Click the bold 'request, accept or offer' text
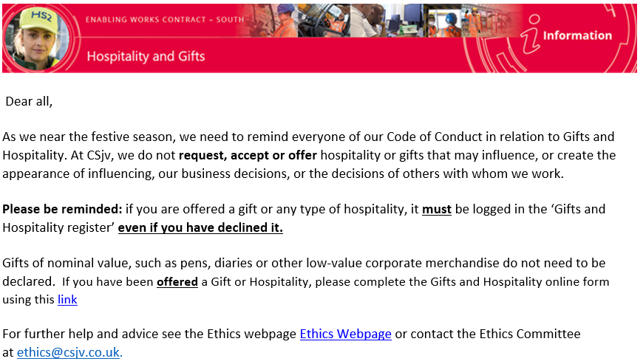 248,156
